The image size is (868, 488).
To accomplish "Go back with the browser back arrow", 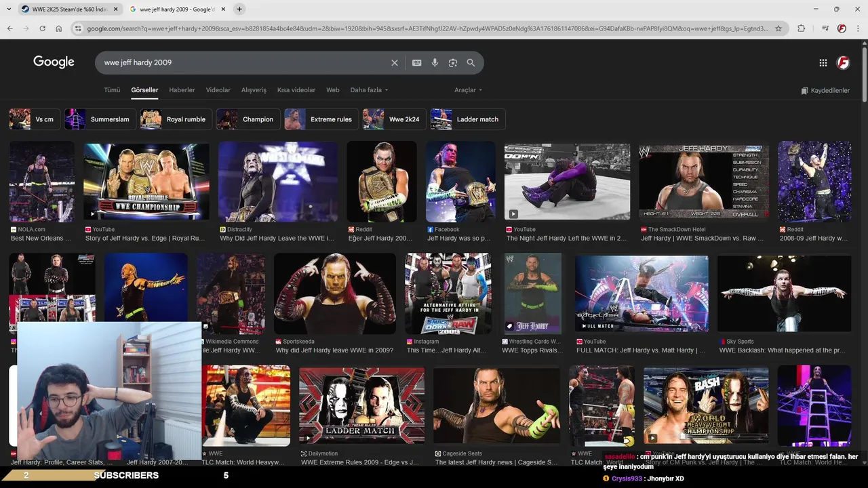I will tap(9, 28).
